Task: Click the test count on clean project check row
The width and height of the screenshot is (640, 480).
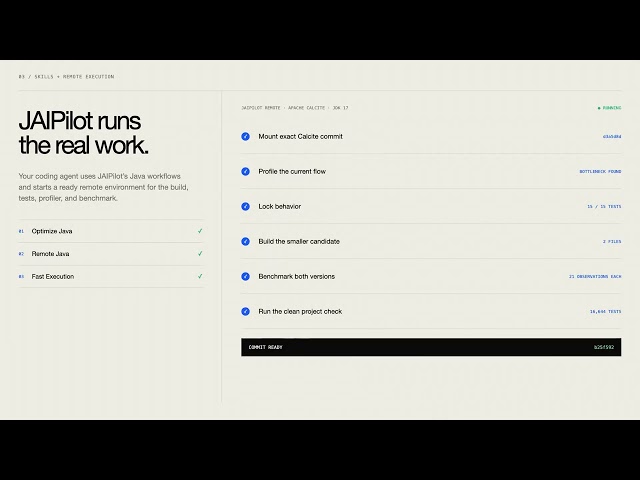Action: coord(605,311)
